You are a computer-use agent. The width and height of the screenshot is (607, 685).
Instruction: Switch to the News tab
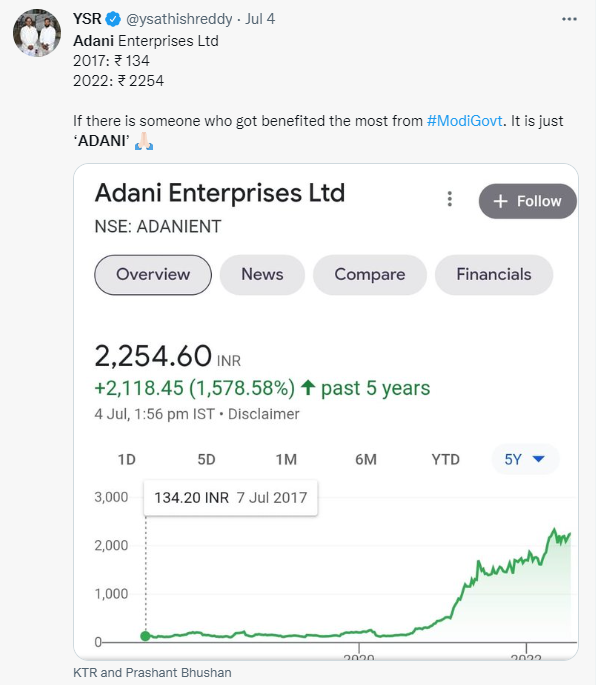point(262,275)
